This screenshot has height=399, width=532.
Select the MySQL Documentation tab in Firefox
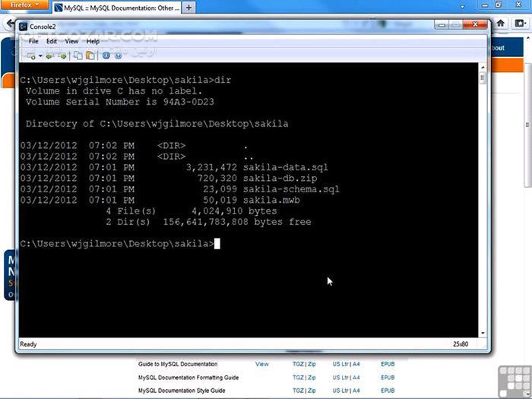click(x=117, y=8)
